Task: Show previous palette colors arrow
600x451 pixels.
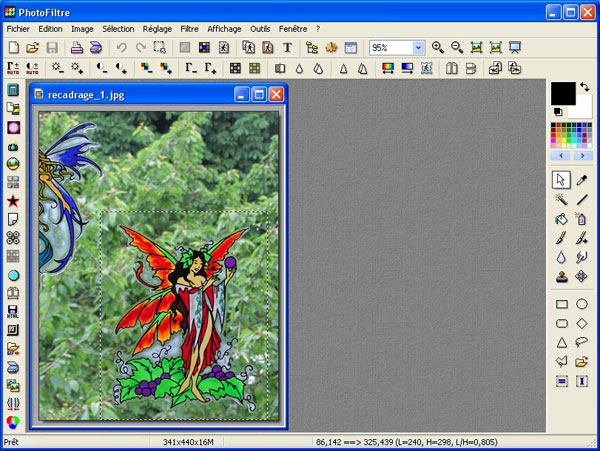Action: (561, 155)
